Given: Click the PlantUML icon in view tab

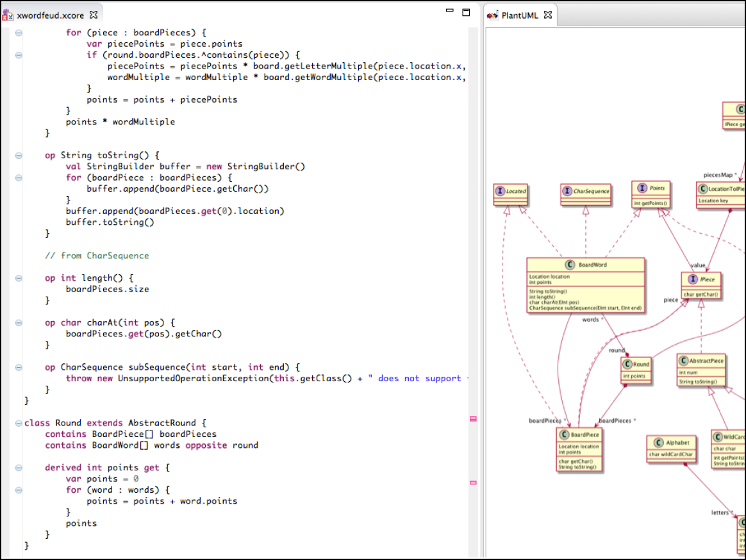Looking at the screenshot, I should [x=492, y=15].
